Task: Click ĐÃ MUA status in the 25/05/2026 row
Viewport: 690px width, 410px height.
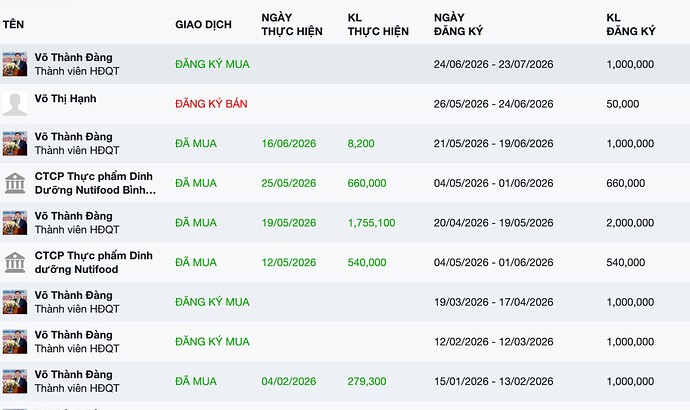Action: point(196,183)
